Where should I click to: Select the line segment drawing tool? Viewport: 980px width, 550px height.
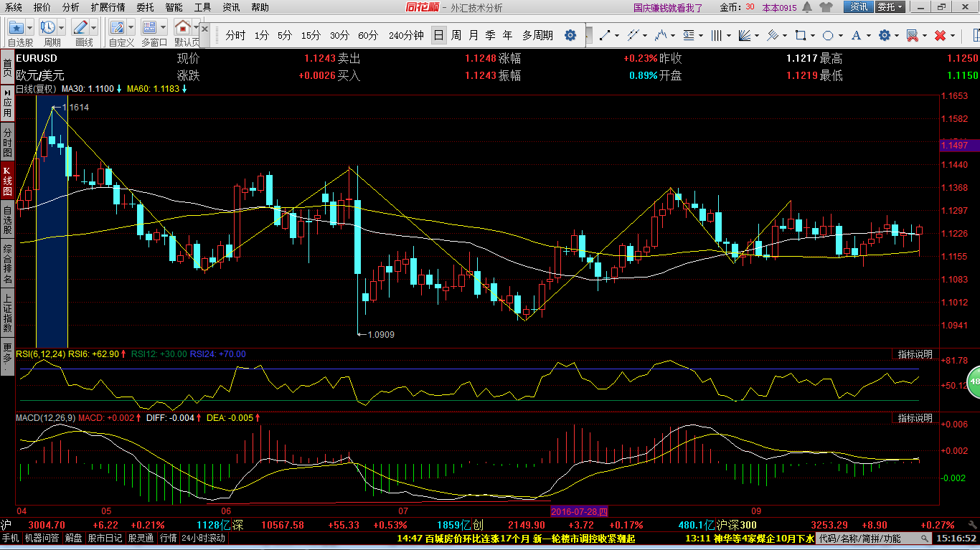(605, 35)
